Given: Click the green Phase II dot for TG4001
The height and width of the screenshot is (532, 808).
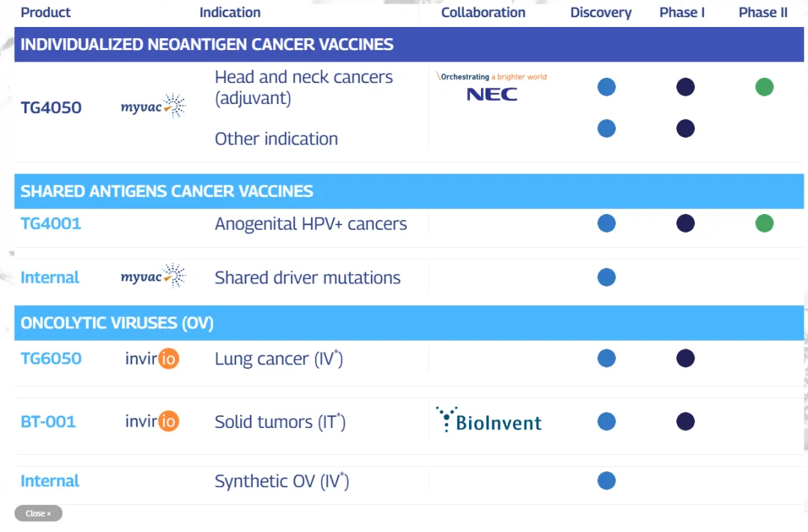Looking at the screenshot, I should (x=764, y=223).
